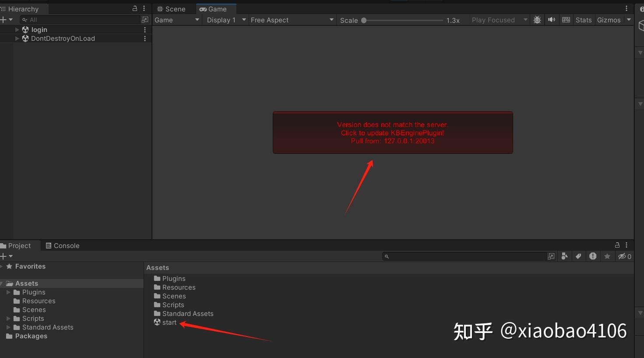Open the on-screen keyboard icon
The height and width of the screenshot is (358, 644).
coord(566,20)
